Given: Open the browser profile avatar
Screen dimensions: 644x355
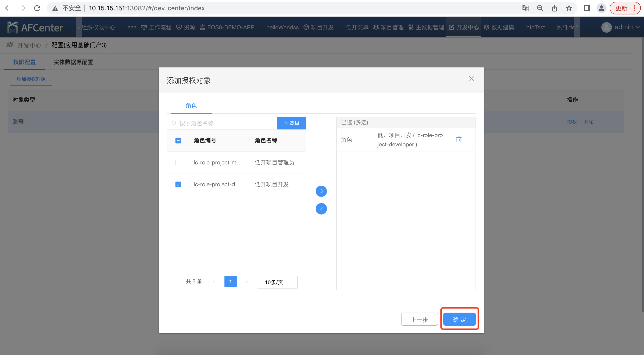Looking at the screenshot, I should (x=602, y=8).
